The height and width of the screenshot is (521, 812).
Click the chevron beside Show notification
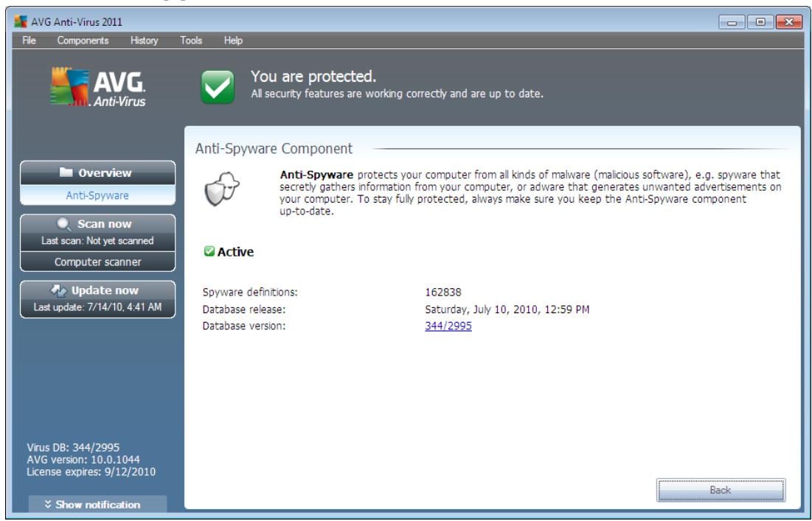pyautogui.click(x=48, y=504)
